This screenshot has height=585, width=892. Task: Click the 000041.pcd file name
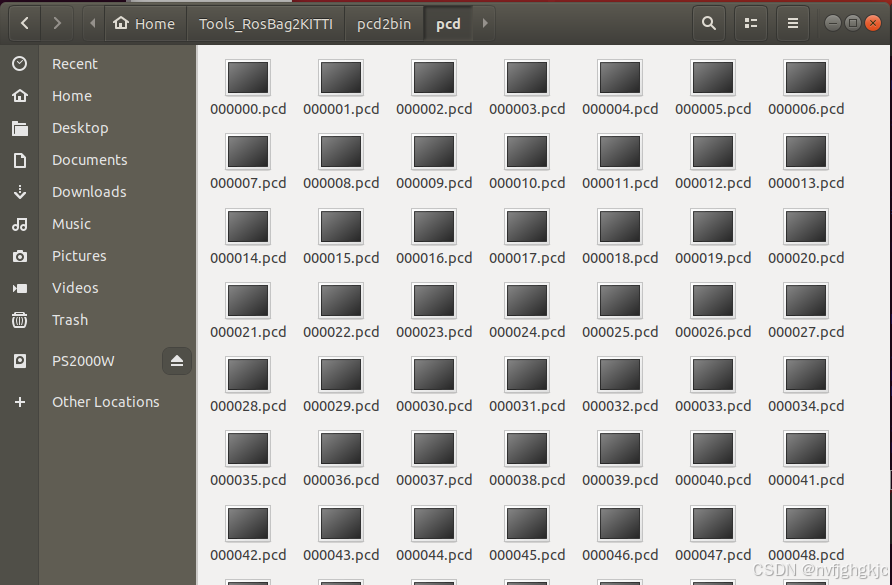(x=806, y=480)
